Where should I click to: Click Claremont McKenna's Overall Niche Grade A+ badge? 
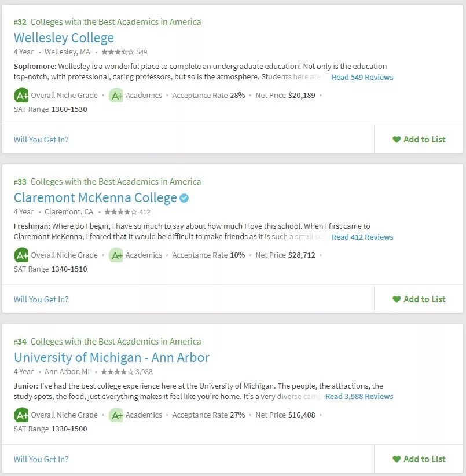(x=21, y=255)
